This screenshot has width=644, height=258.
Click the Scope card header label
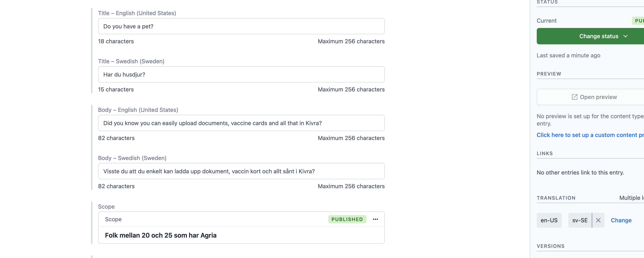click(113, 219)
